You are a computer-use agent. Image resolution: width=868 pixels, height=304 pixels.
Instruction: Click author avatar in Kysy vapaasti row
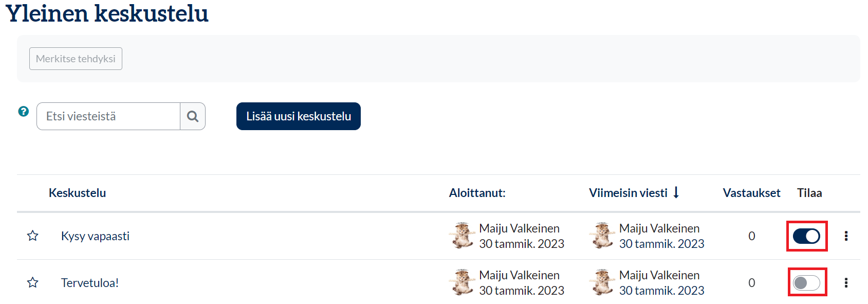[x=462, y=236]
